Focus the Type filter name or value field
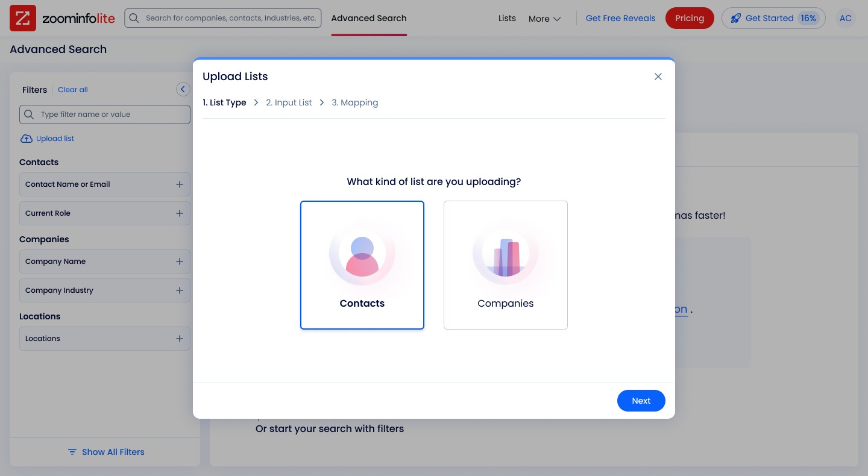The height and width of the screenshot is (476, 868). [x=105, y=114]
